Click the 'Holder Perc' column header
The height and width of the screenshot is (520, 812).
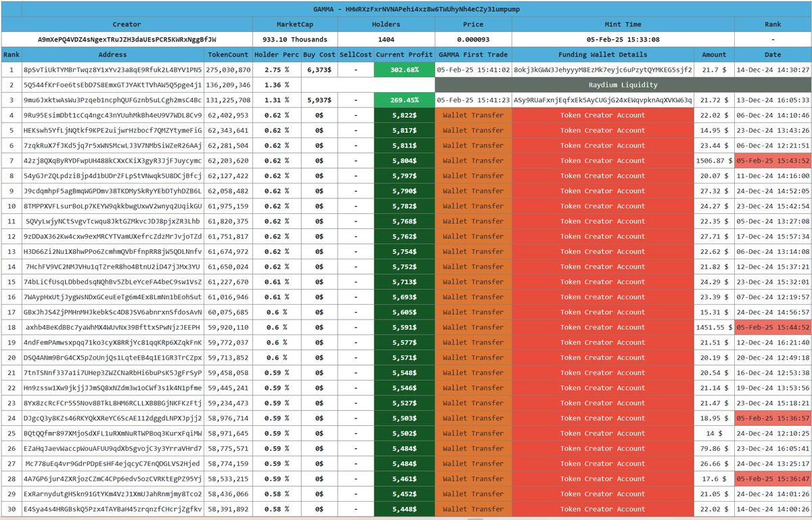pos(277,55)
